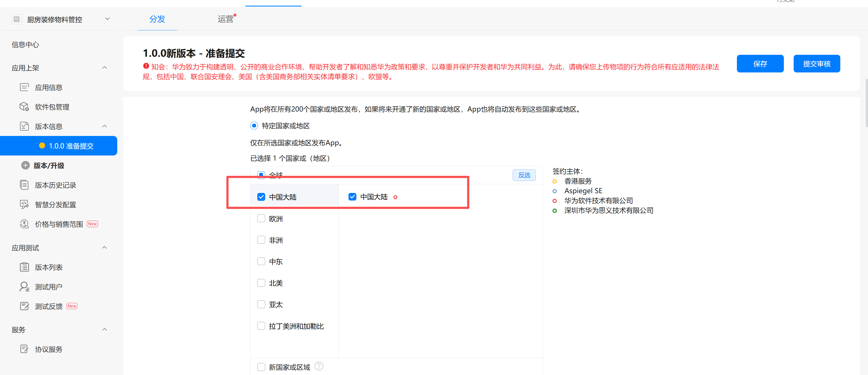Collapse the 应用上架 section
This screenshot has height=375, width=868.
coord(104,68)
